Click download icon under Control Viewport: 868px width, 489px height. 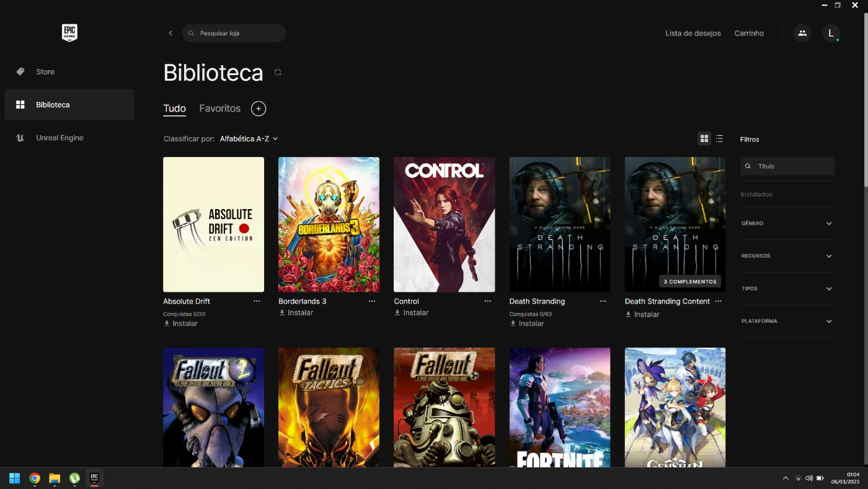[397, 313]
